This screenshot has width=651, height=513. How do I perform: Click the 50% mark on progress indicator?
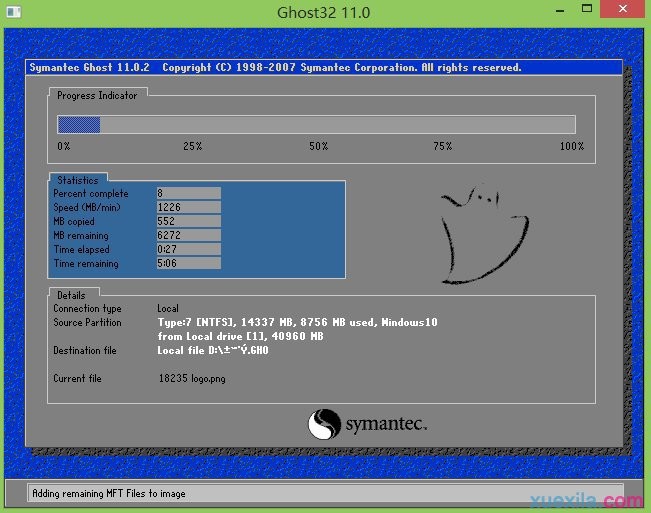click(x=318, y=147)
